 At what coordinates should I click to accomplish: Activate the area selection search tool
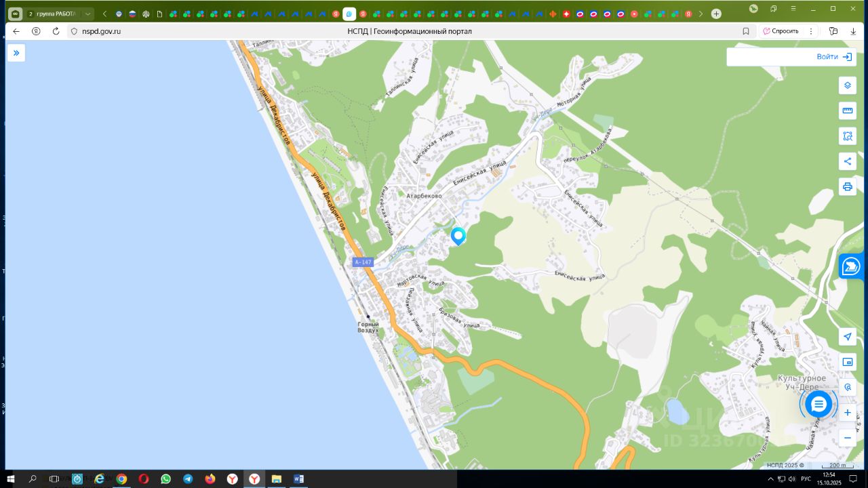coord(847,136)
